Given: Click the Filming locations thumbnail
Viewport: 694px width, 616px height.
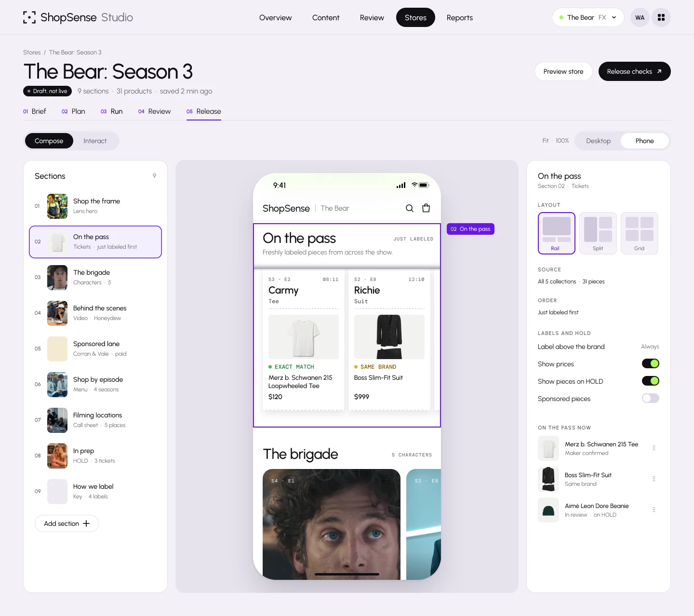Looking at the screenshot, I should (x=57, y=420).
